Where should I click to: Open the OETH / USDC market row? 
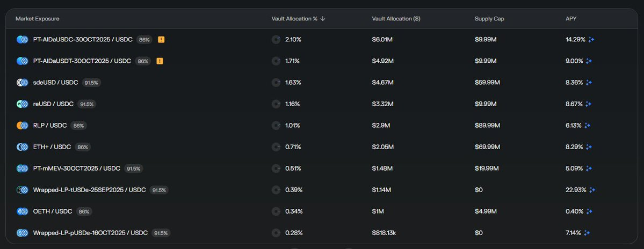coord(53,211)
